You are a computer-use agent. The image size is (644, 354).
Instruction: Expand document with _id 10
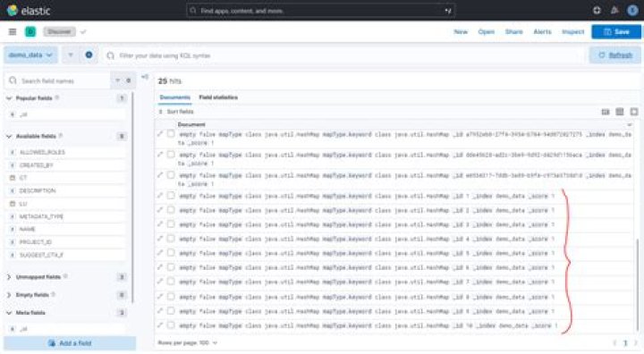click(x=160, y=325)
